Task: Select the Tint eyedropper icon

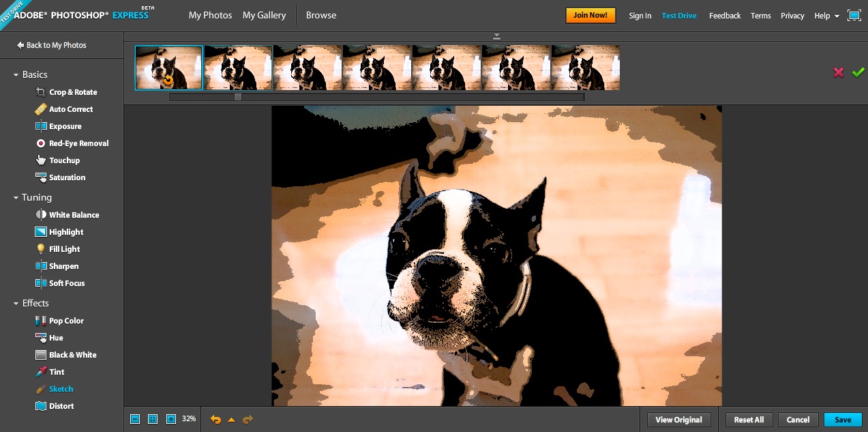Action: point(41,372)
